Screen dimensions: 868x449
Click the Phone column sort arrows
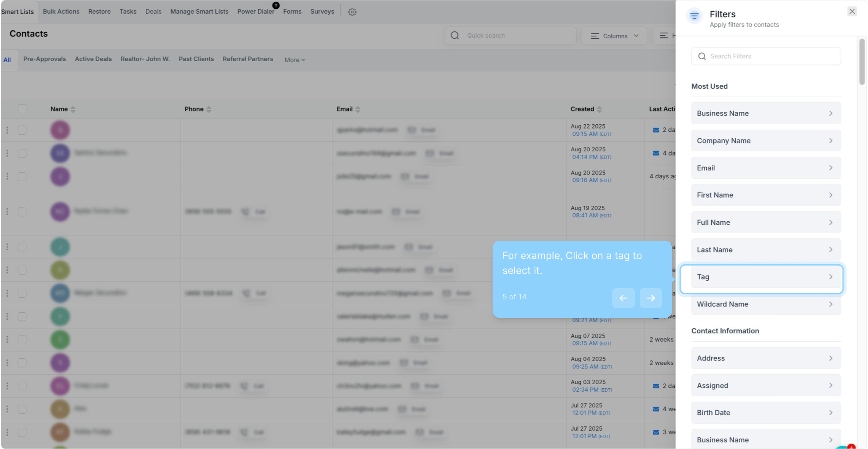tap(209, 109)
